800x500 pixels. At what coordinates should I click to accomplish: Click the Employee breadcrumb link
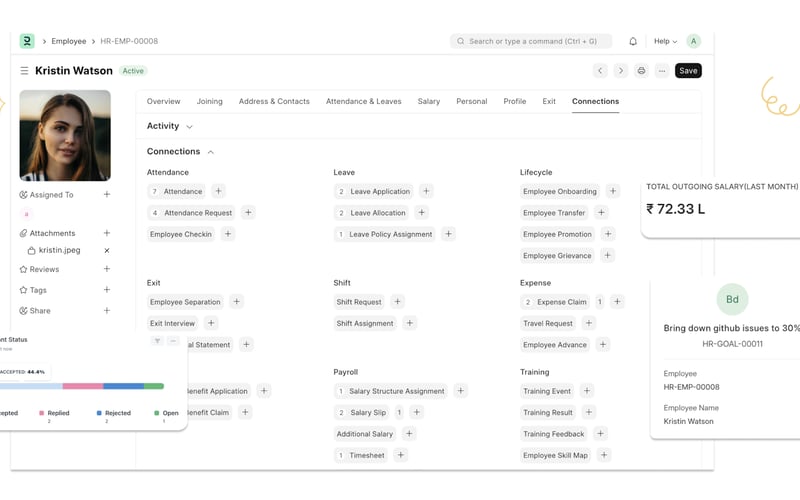[69, 42]
